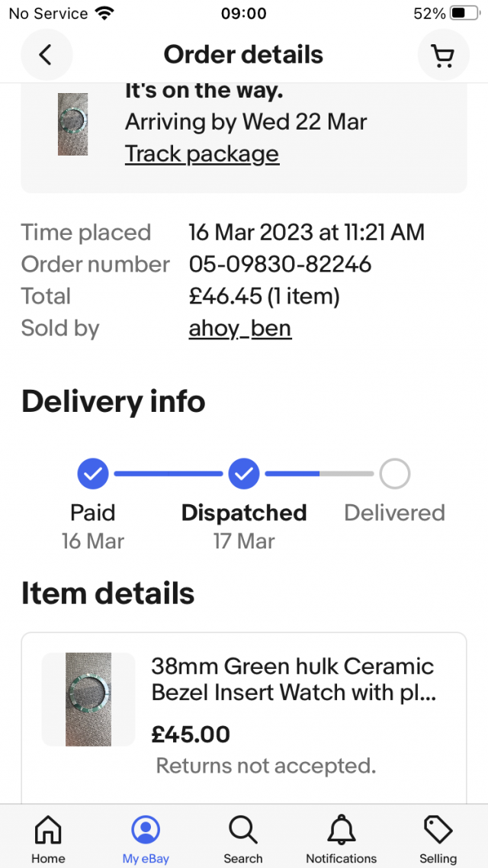This screenshot has height=868, width=488.
Task: Open Home from the house icon
Action: coord(48,830)
